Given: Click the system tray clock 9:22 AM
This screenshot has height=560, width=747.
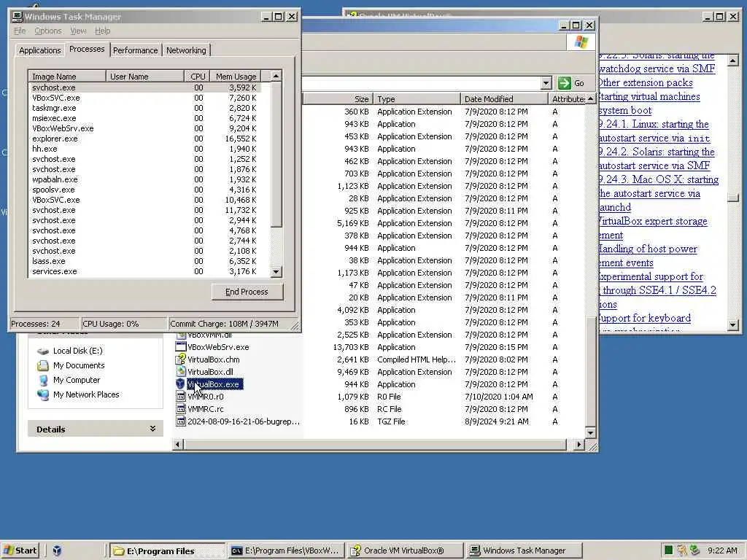Looking at the screenshot, I should (x=722, y=551).
